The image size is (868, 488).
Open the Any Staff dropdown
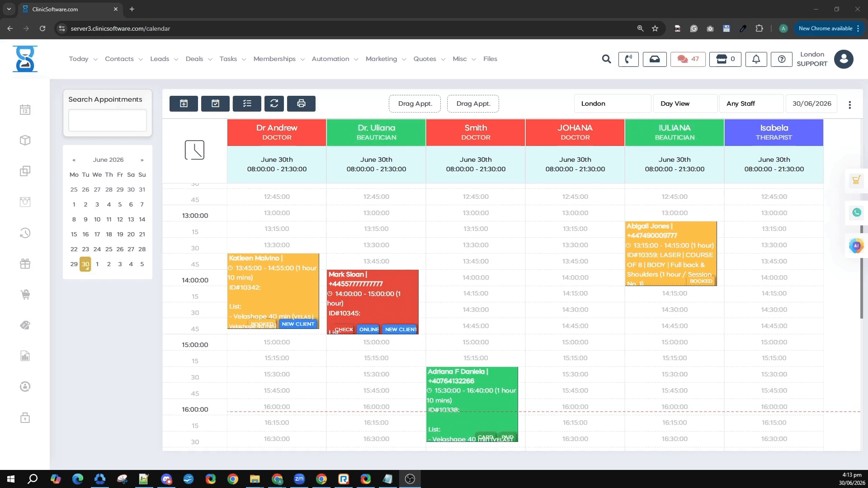coord(751,103)
